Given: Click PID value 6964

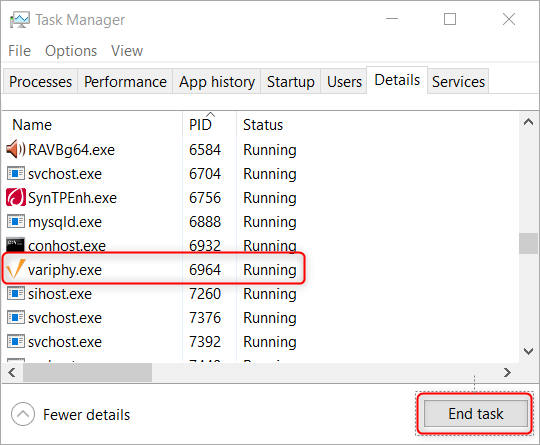Looking at the screenshot, I should click(205, 270).
